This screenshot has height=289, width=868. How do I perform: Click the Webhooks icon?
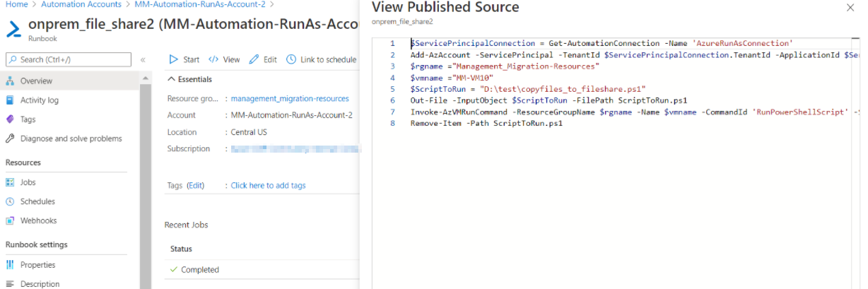(x=11, y=220)
